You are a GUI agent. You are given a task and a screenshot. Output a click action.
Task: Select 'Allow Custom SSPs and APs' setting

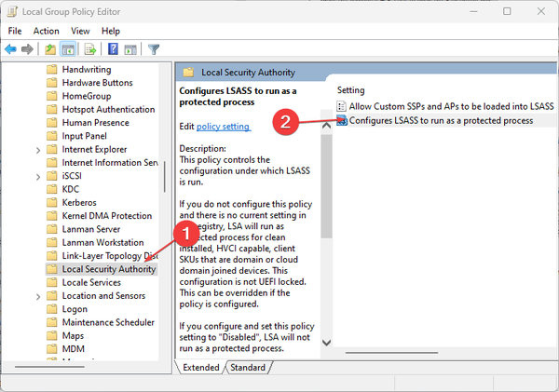point(451,107)
